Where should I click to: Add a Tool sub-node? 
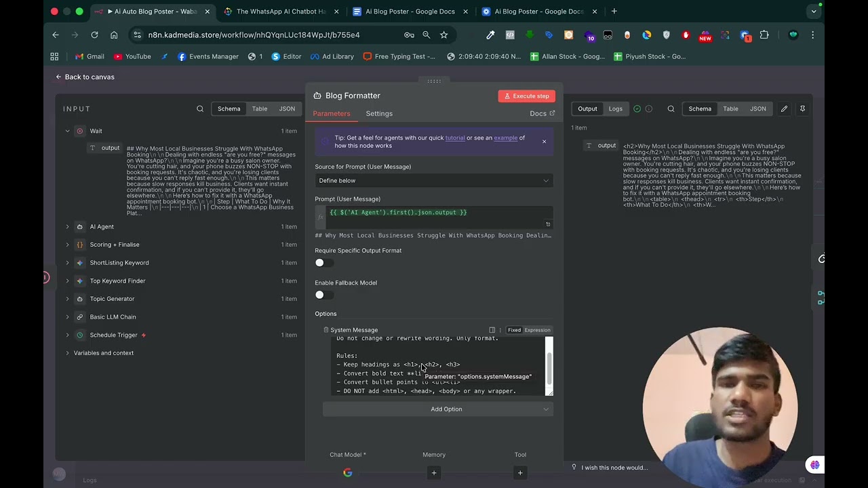pyautogui.click(x=520, y=472)
